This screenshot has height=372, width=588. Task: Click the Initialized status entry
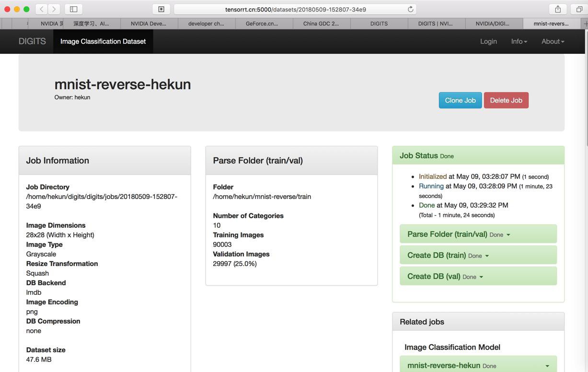click(484, 176)
